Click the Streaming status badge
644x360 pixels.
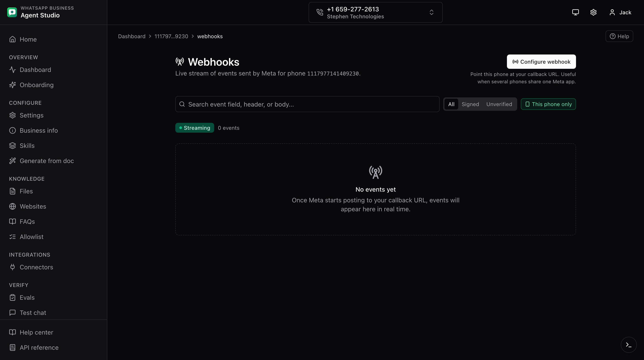point(195,128)
